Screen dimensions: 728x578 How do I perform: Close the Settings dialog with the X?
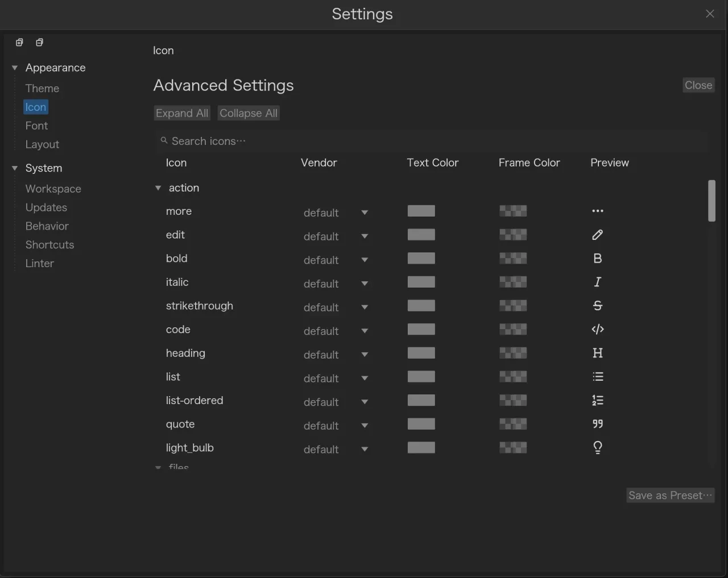pyautogui.click(x=710, y=14)
